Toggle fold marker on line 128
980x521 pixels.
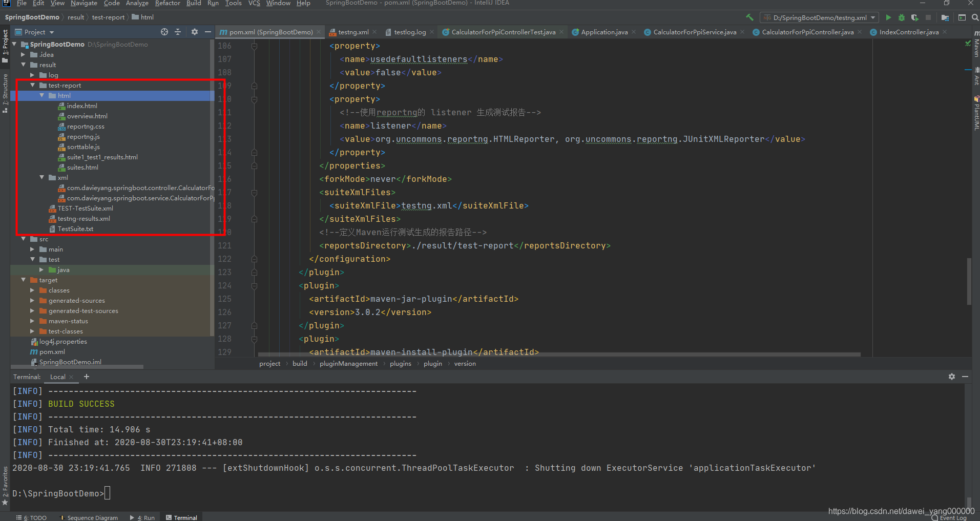(x=254, y=339)
